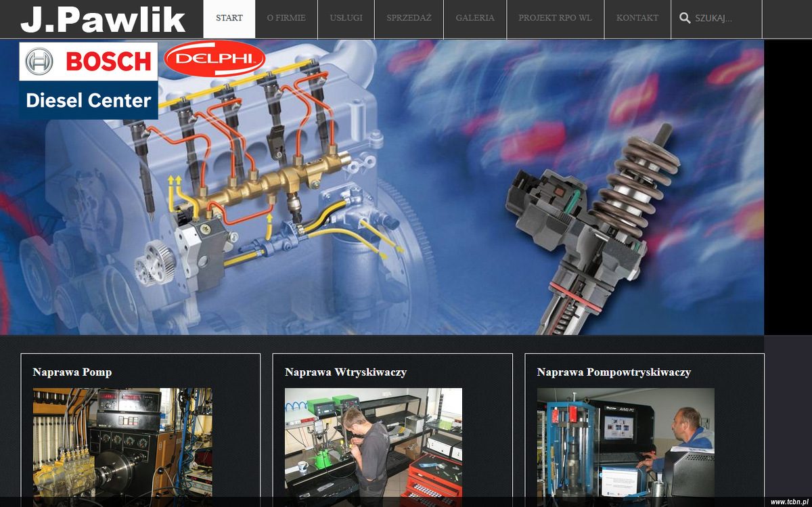
Task: Open the START menu tab
Action: coord(229,18)
